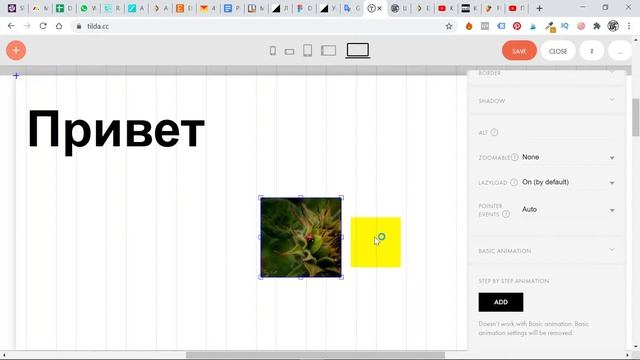Expand the SHADOW settings section
The height and width of the screenshot is (360, 640).
546,100
